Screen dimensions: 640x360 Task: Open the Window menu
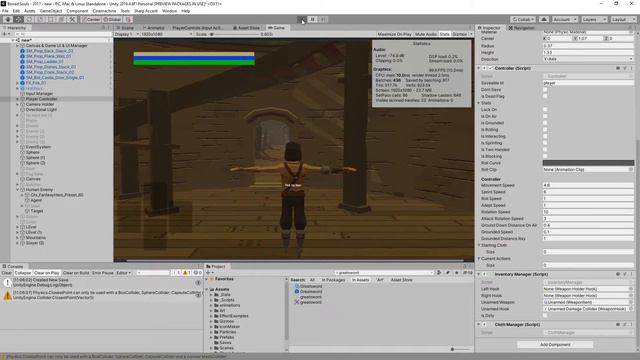(169, 11)
